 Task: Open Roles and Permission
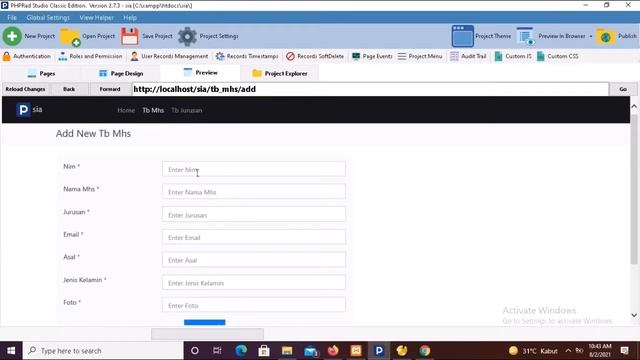click(90, 56)
